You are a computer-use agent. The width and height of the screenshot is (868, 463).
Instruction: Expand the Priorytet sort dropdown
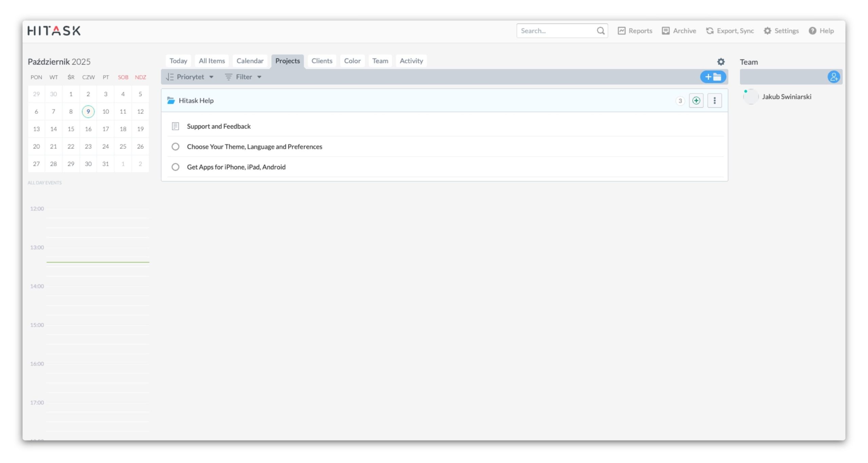[190, 77]
